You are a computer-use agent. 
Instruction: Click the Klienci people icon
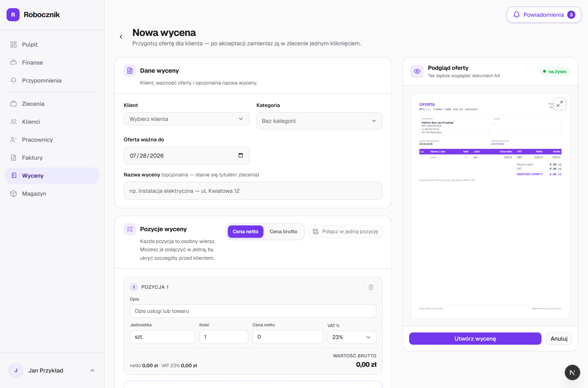pyautogui.click(x=13, y=122)
